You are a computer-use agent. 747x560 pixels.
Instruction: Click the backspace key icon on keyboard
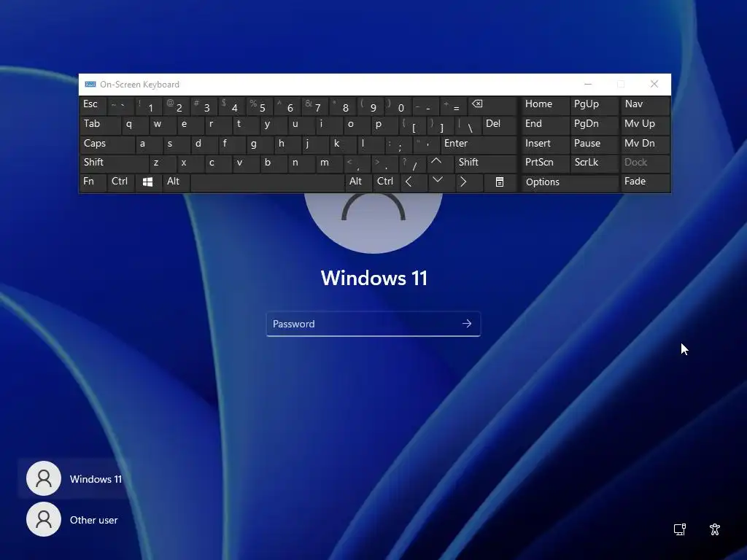coord(492,106)
